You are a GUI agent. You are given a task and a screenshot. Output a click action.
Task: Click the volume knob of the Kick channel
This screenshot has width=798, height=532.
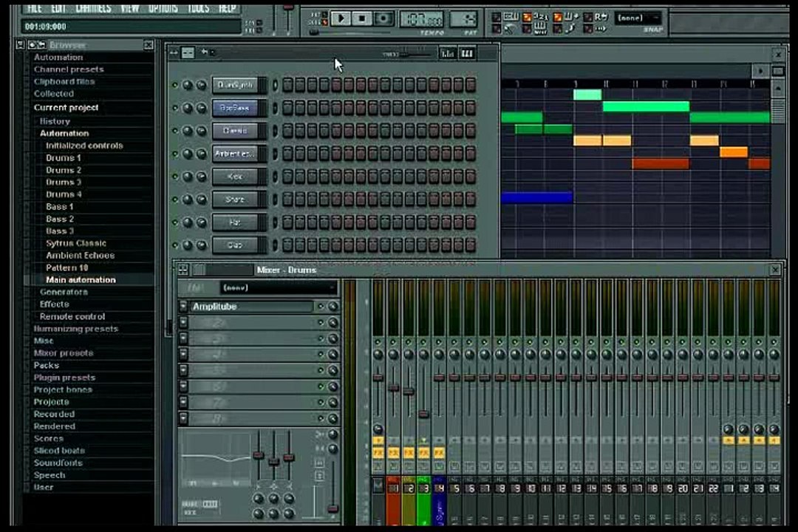pyautogui.click(x=202, y=176)
